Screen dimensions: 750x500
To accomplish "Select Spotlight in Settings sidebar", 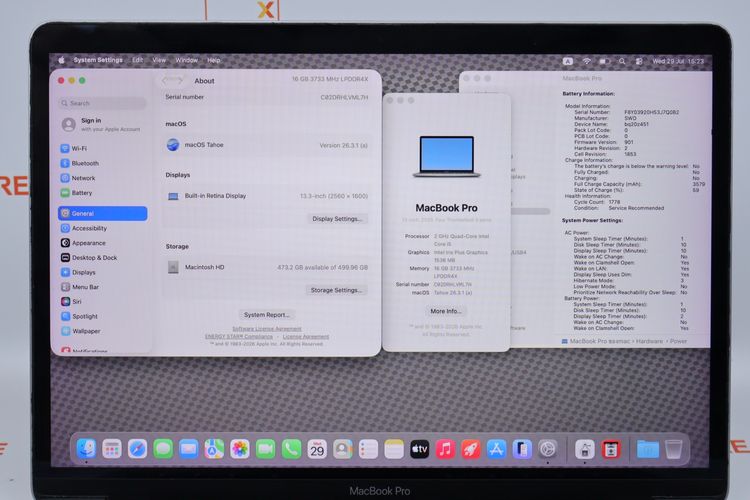I will [102, 316].
